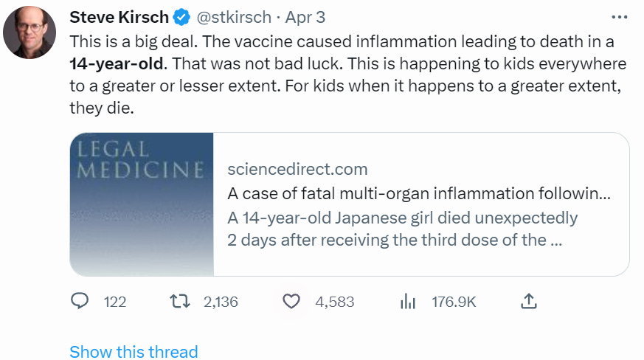644x360 pixels.
Task: Open the fatal multi-organ inflammation article title
Action: pos(419,194)
